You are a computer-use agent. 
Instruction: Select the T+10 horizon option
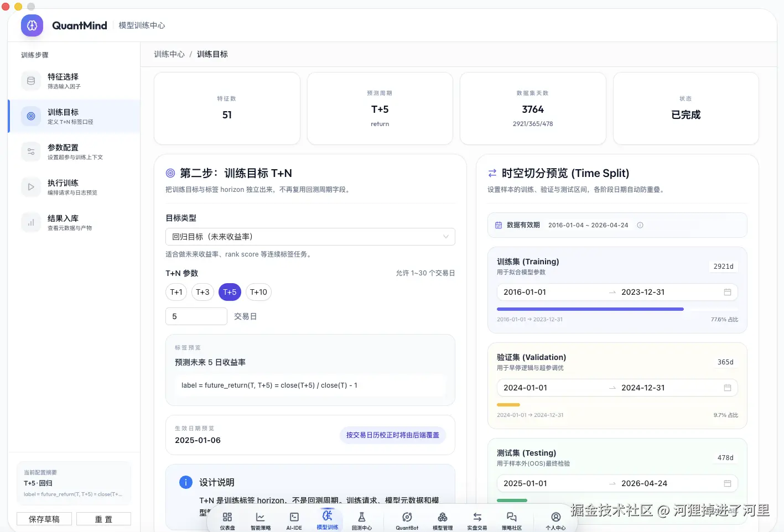point(258,292)
